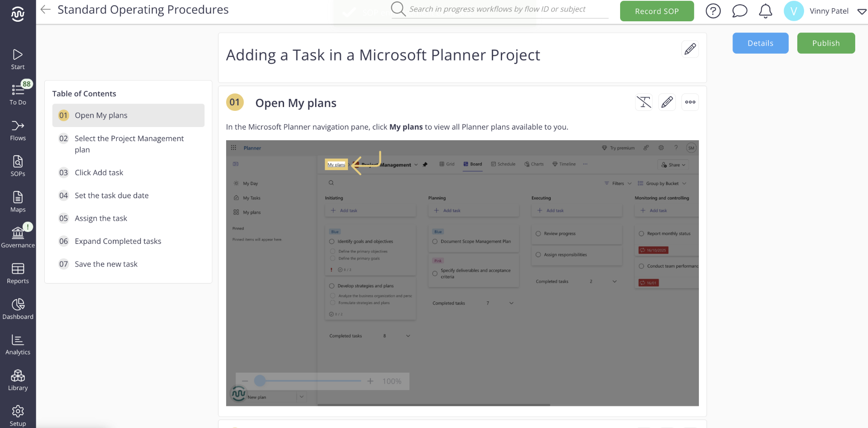Open the Details panel button
Image resolution: width=868 pixels, height=428 pixels.
[760, 43]
